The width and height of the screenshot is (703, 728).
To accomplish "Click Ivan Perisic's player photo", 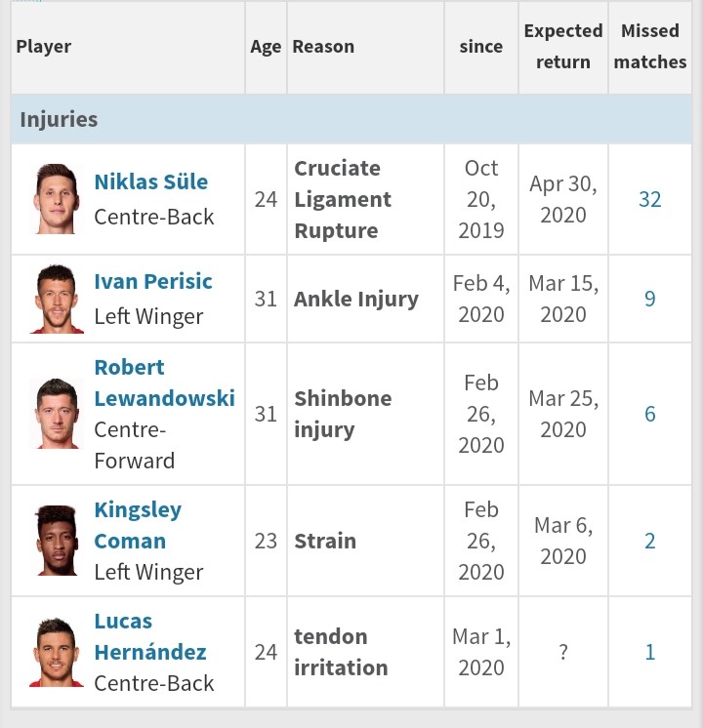I will (57, 299).
